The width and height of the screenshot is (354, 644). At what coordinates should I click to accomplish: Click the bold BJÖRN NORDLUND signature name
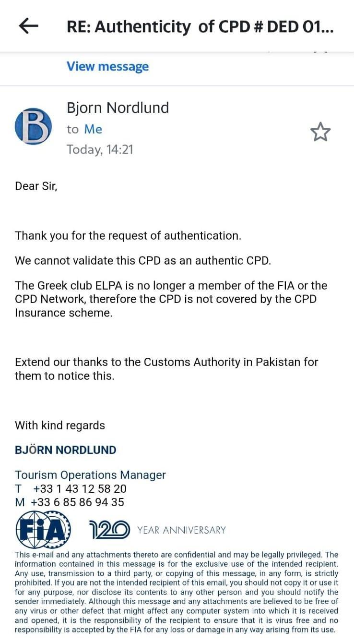(x=66, y=450)
